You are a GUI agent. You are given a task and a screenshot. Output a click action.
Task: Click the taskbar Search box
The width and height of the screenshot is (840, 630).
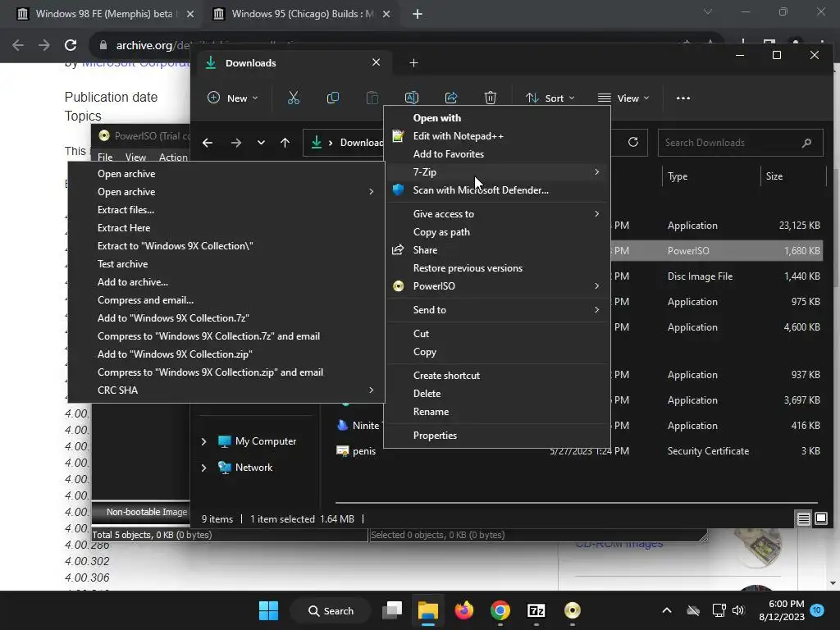(331, 610)
